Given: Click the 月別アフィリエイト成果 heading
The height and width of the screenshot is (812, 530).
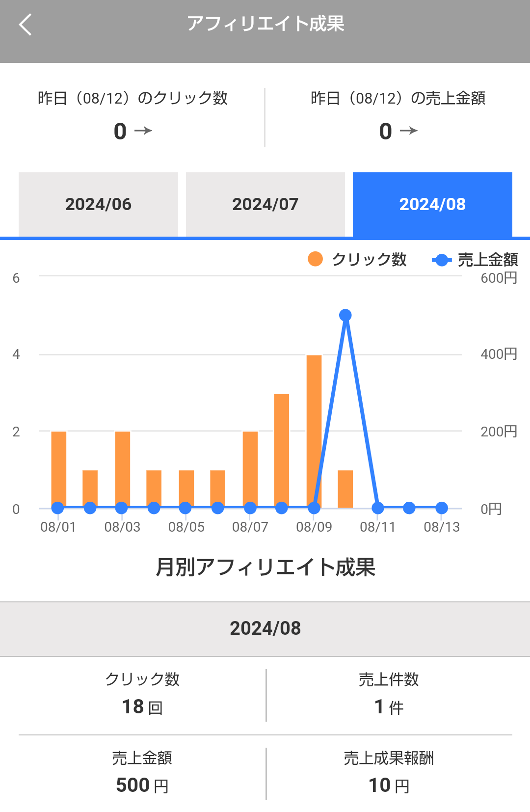Looking at the screenshot, I should point(265,567).
